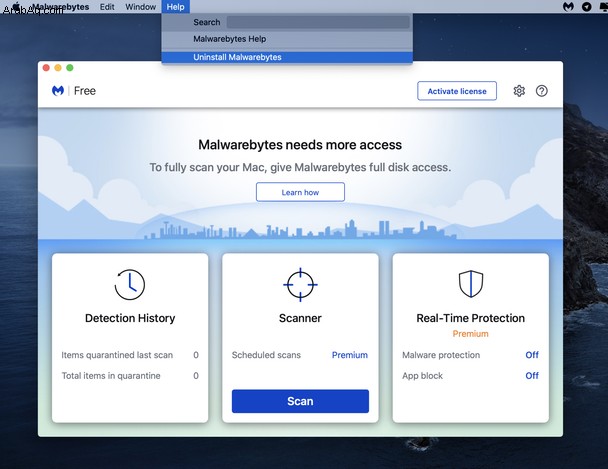The height and width of the screenshot is (469, 608).
Task: Start a scan with the Scan button
Action: [x=300, y=401]
